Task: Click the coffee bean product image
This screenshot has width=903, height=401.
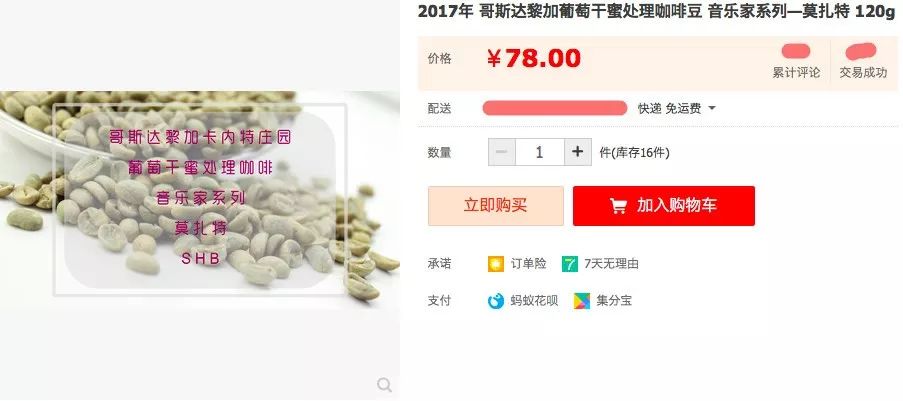Action: point(200,200)
